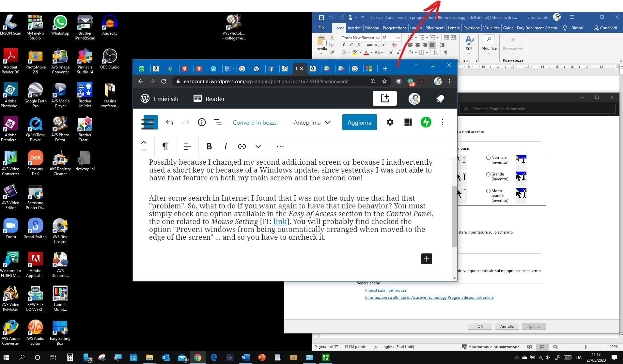623x364 pixels.
Task: Switch to the Revisione ribbon tab
Action: point(471,28)
